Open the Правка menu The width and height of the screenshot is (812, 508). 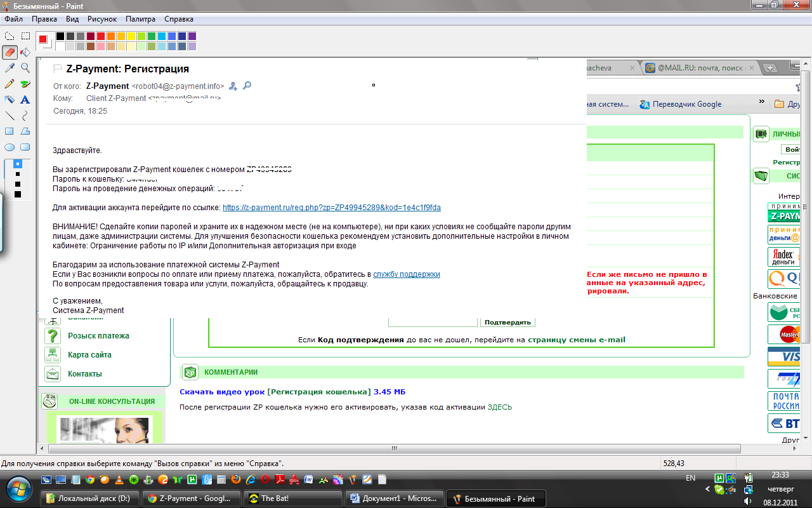point(44,19)
